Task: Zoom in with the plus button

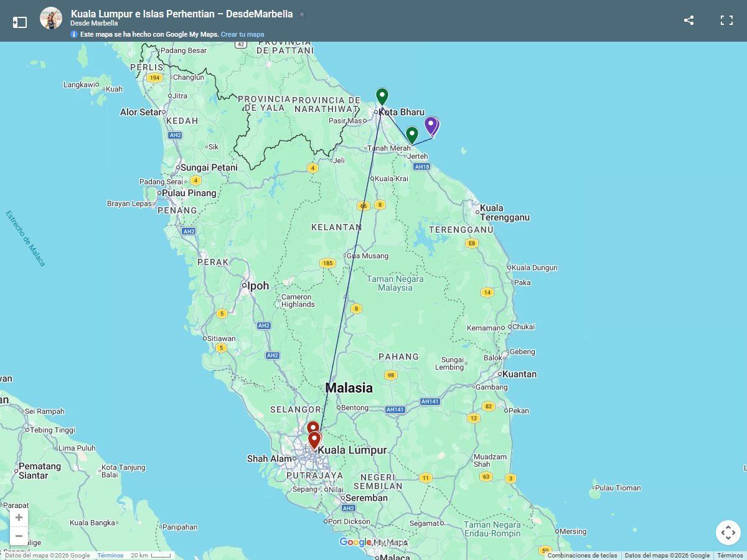Action: tap(19, 518)
